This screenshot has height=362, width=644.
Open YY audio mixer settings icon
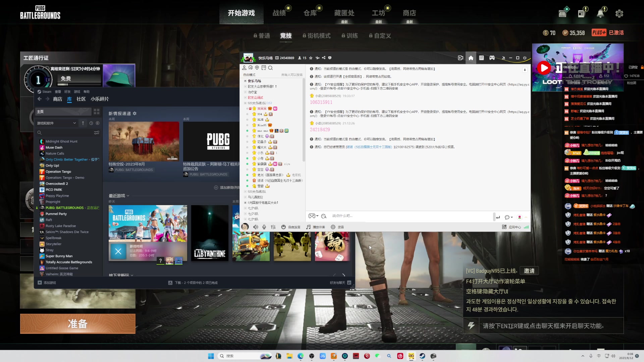[273, 227]
